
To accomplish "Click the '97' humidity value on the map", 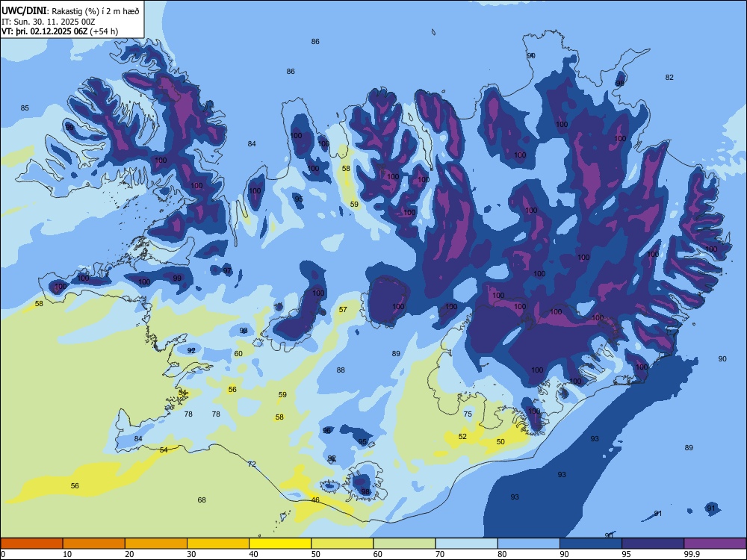I will [x=227, y=271].
